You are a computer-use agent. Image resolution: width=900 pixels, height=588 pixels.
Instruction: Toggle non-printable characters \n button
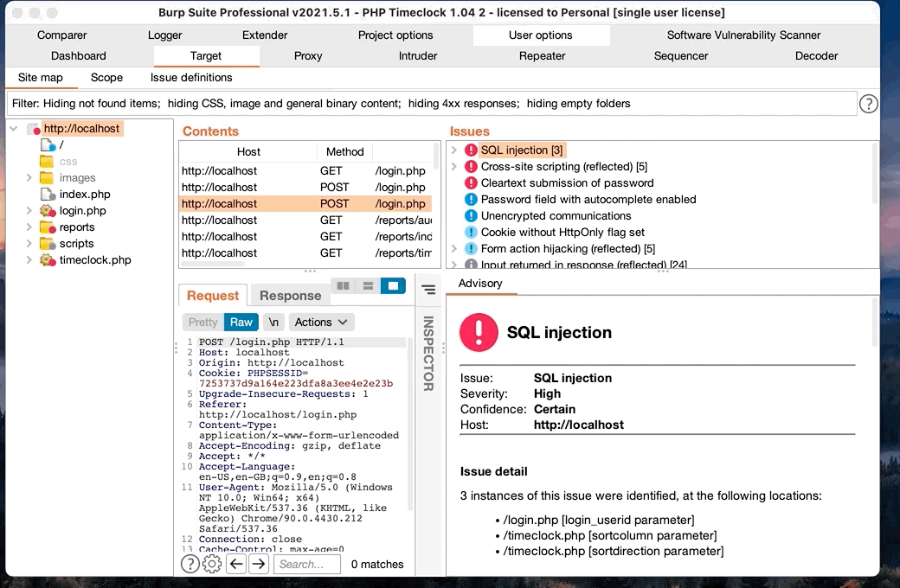click(273, 322)
